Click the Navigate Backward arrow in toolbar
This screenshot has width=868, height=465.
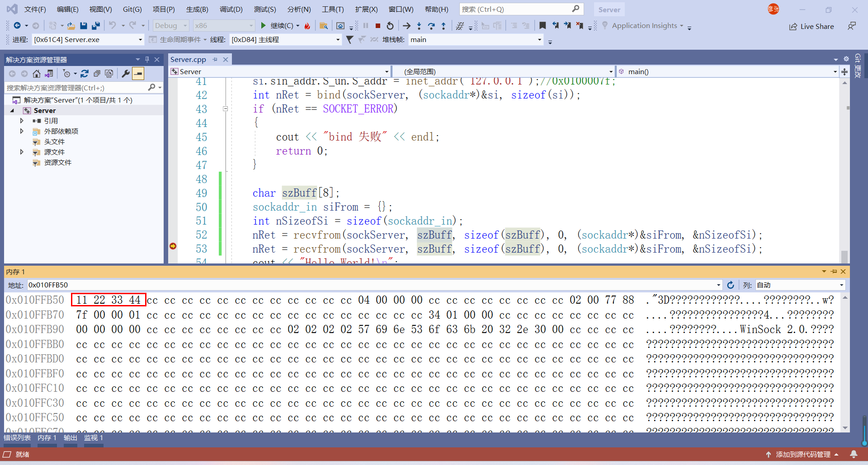(17, 26)
